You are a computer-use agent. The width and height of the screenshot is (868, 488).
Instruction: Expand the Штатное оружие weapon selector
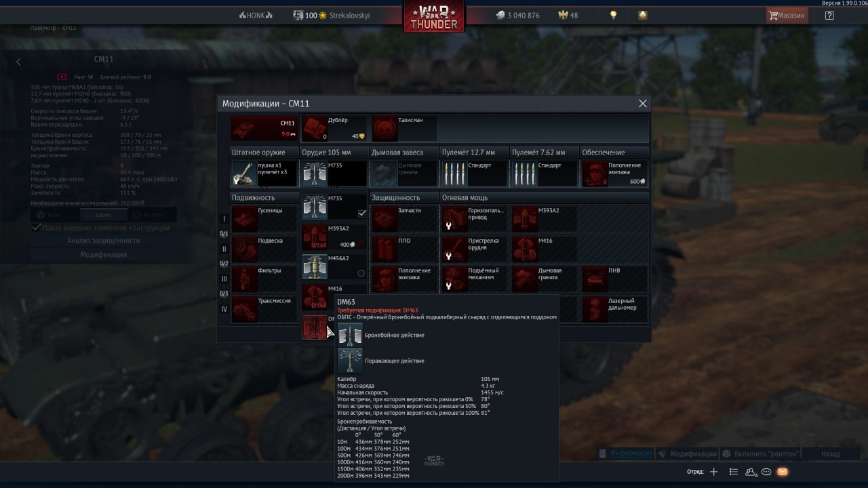(x=264, y=173)
